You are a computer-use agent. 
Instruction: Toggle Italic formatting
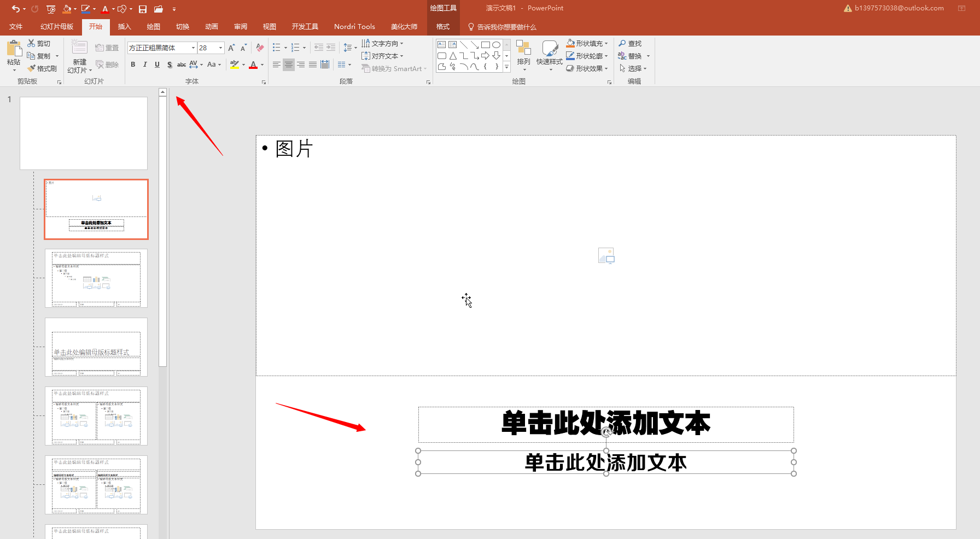145,65
